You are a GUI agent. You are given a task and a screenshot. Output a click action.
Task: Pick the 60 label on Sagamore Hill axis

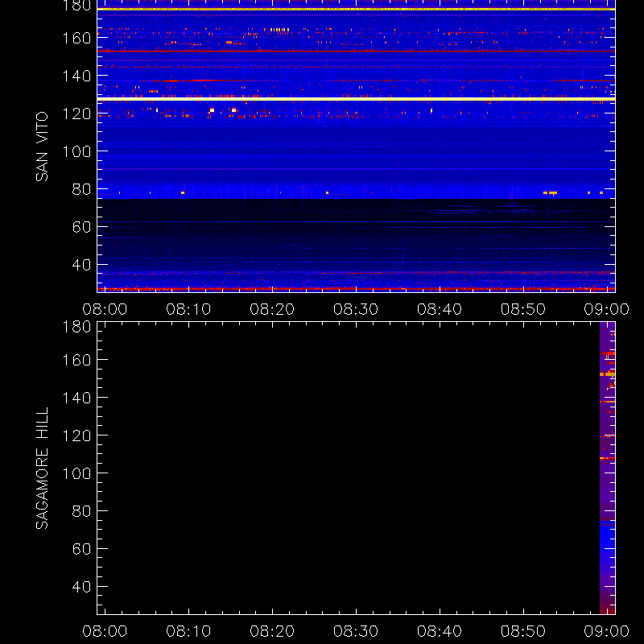point(81,549)
